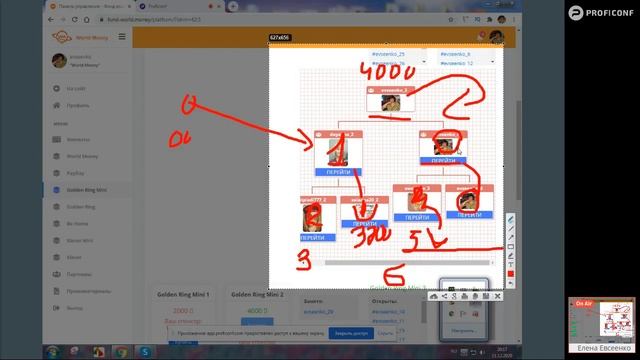Open the Елена Евсеенко video thumbnail

click(602, 325)
